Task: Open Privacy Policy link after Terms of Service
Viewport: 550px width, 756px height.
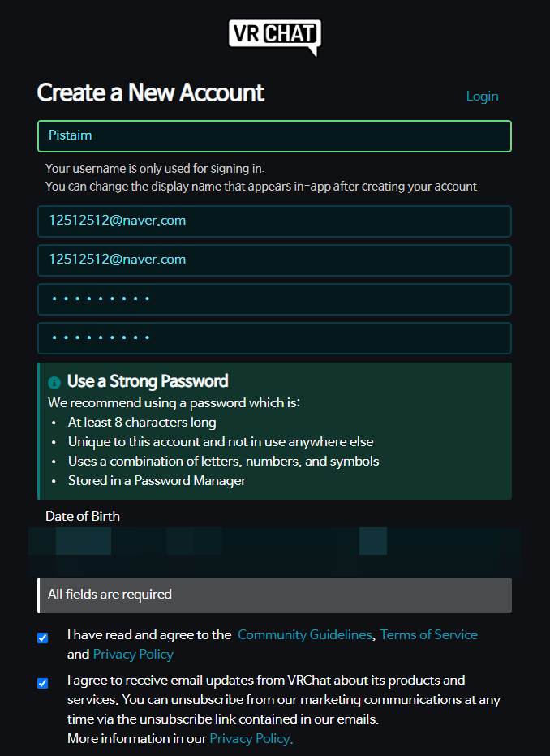Action: [133, 655]
